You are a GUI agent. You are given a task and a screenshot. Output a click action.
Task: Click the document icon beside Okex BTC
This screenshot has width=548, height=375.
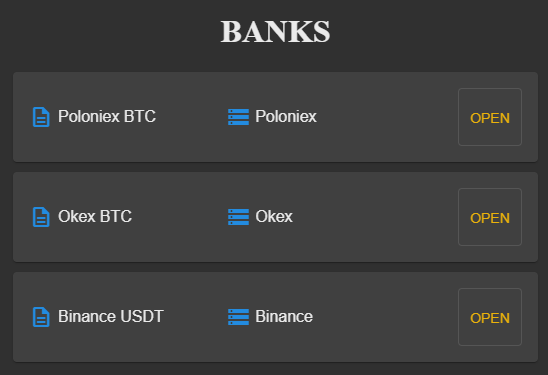click(x=41, y=217)
